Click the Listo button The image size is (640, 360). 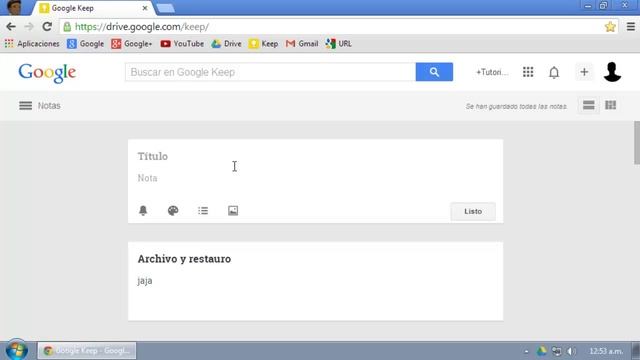pos(473,211)
